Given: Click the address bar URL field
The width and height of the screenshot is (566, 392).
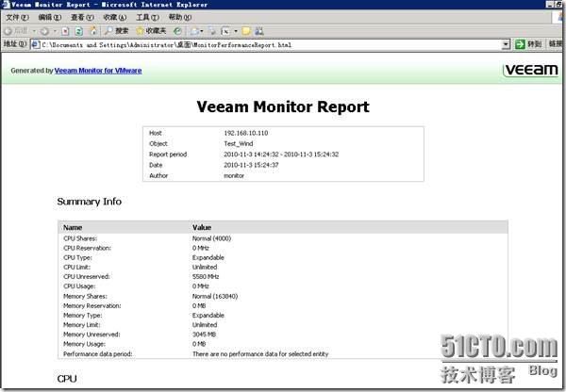Looking at the screenshot, I should pos(271,44).
